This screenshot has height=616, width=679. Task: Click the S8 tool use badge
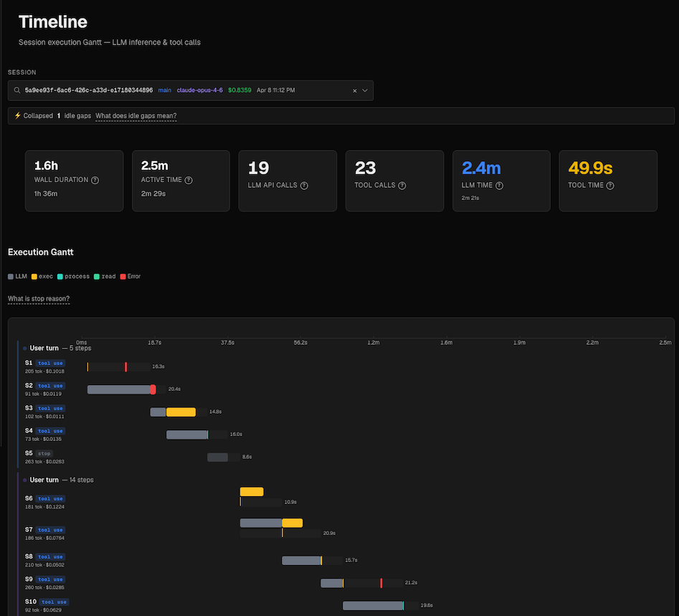[50, 557]
